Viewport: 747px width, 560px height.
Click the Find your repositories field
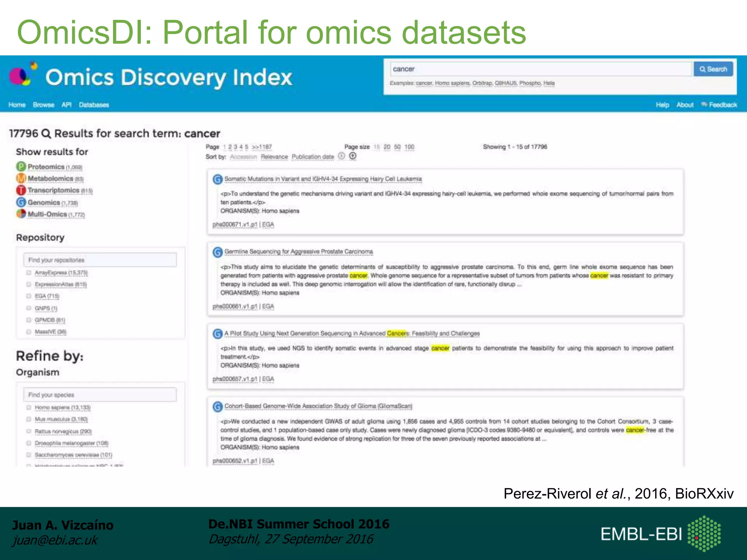click(x=100, y=260)
